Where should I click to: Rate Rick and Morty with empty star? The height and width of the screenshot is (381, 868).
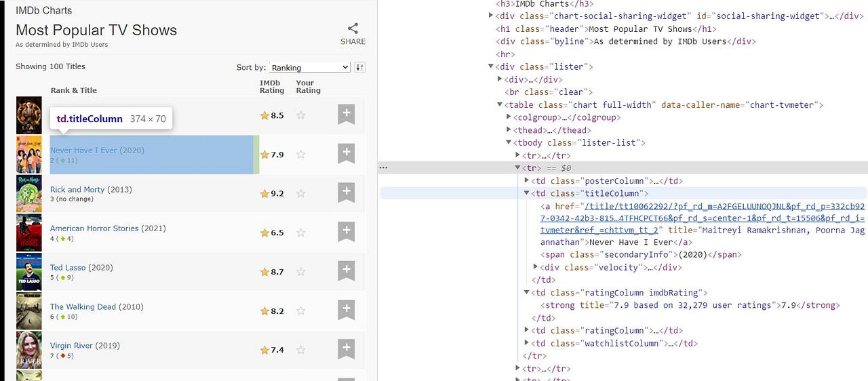click(x=301, y=193)
